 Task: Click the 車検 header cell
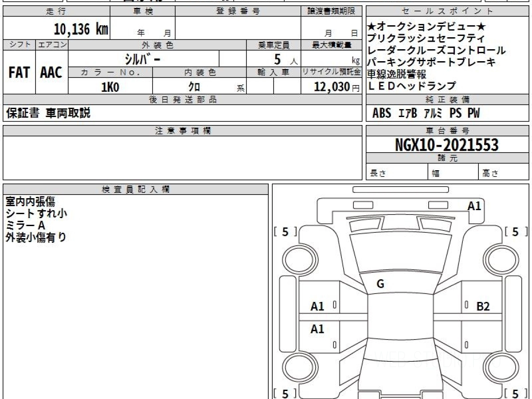click(143, 12)
